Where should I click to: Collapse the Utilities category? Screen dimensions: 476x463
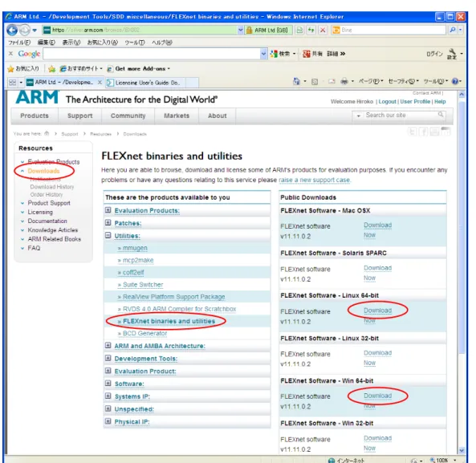[108, 235]
